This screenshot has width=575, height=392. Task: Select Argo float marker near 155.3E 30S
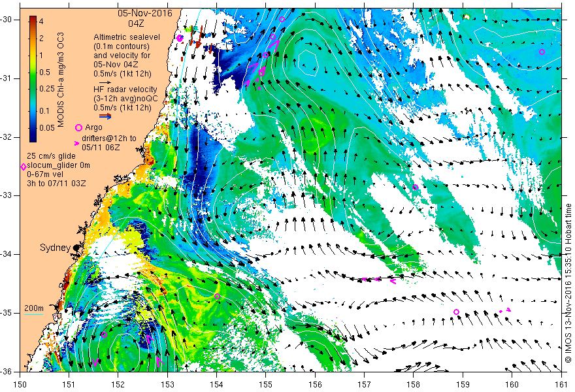[x=282, y=19]
